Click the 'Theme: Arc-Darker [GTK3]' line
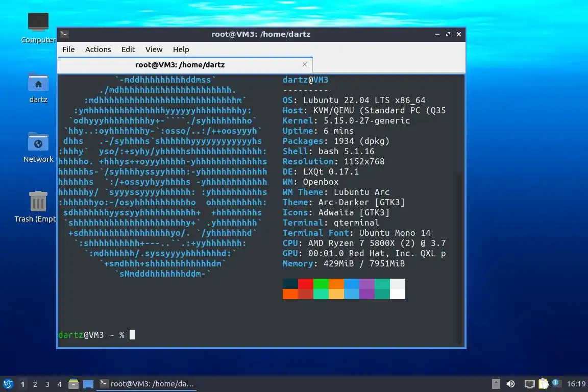The height and width of the screenshot is (392, 588). pyautogui.click(x=344, y=202)
